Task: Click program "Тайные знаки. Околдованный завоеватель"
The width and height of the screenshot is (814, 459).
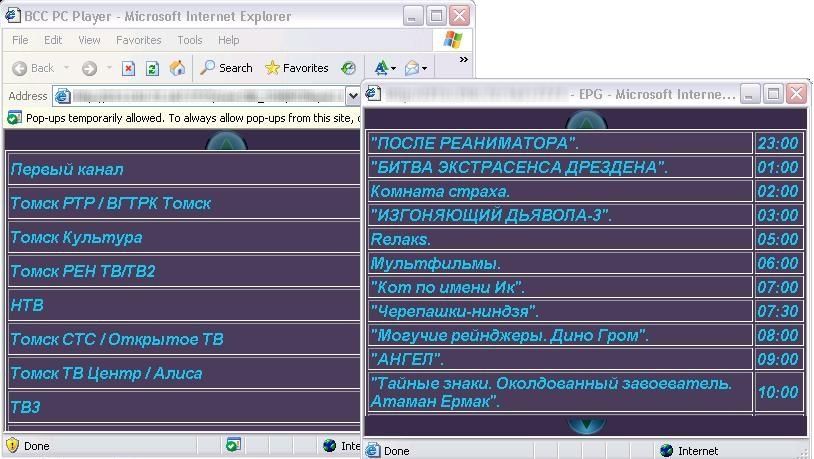Action: coord(560,392)
